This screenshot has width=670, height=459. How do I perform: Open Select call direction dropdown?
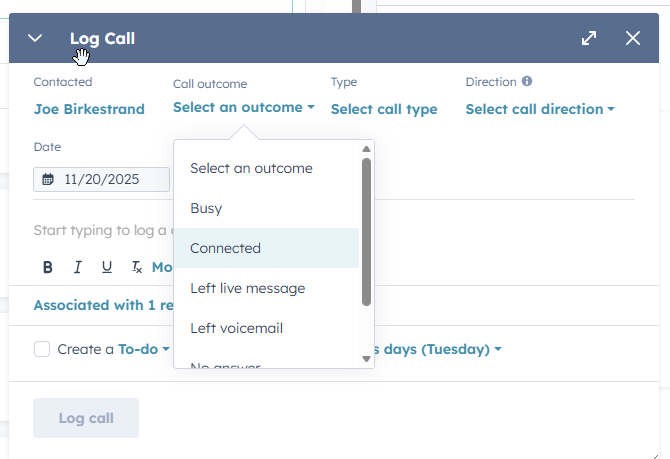pos(540,109)
